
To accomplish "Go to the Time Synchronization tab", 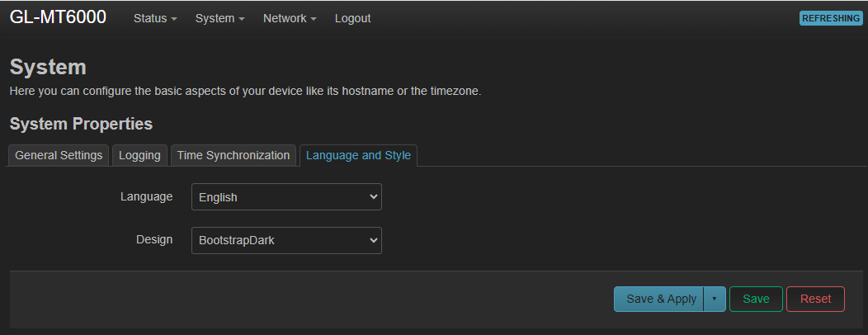I will pos(234,155).
